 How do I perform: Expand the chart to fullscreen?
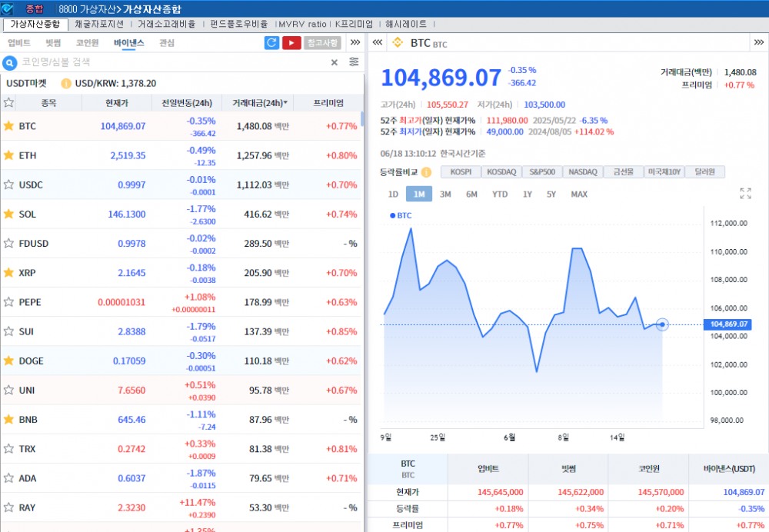[745, 194]
